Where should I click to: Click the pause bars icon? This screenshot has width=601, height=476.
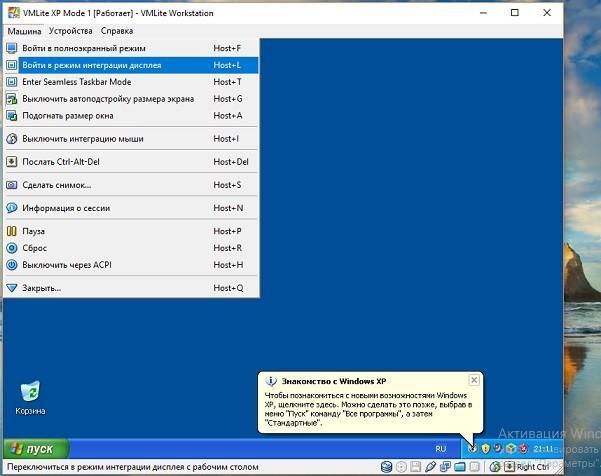tap(12, 231)
